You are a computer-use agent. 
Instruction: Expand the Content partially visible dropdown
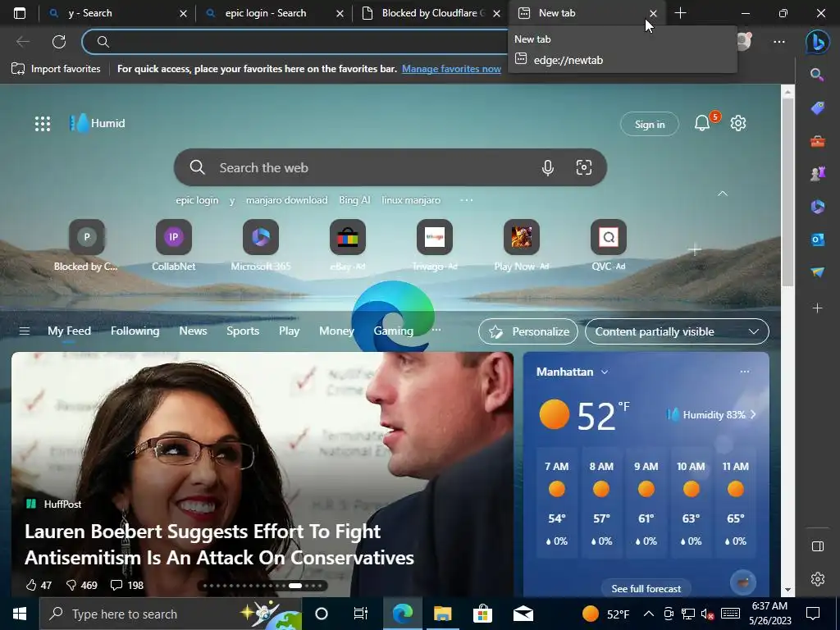[x=677, y=331]
